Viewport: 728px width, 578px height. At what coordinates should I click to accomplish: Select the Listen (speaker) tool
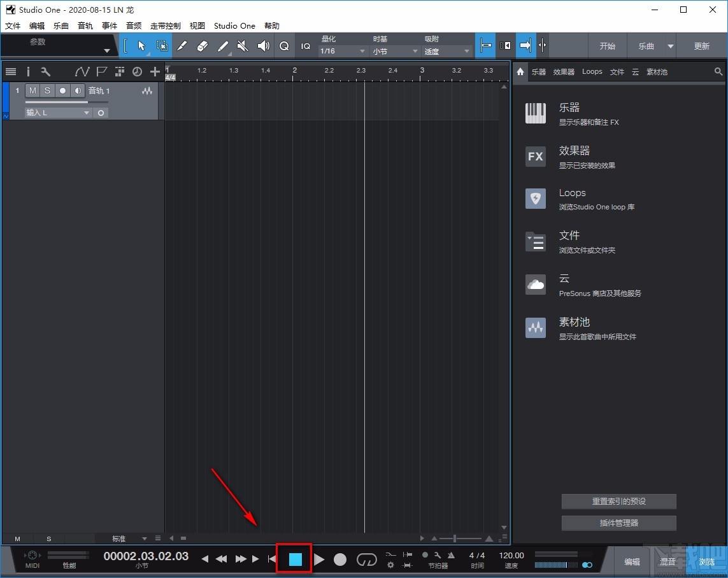[263, 45]
